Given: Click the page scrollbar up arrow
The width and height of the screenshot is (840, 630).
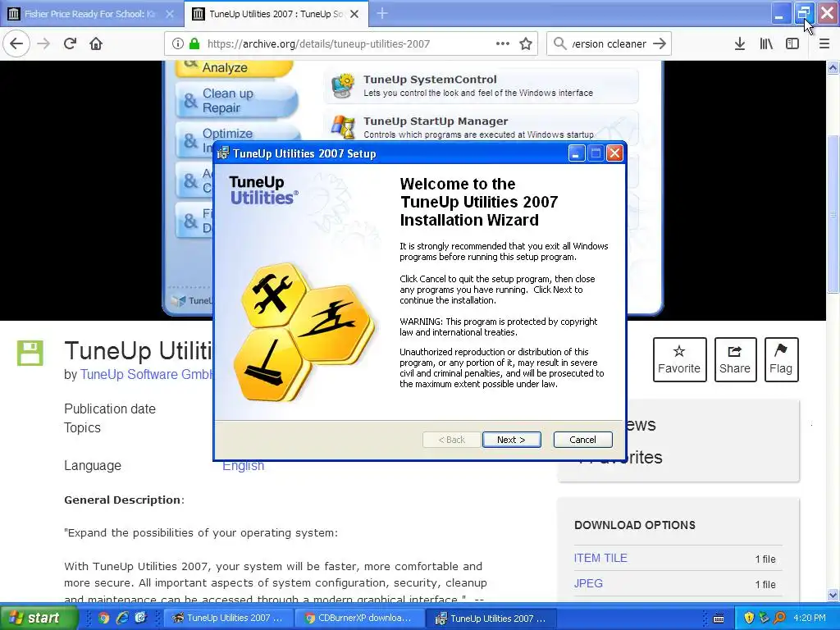Looking at the screenshot, I should [833, 67].
